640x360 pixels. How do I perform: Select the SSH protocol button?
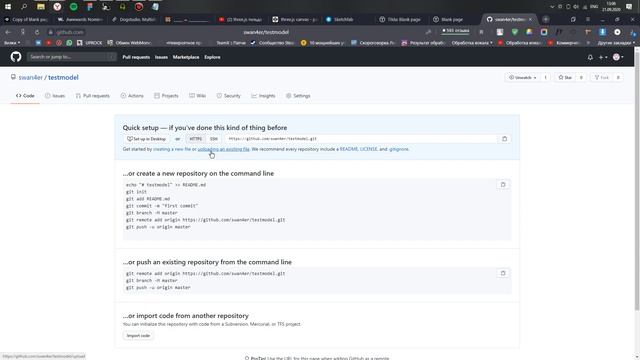(213, 139)
